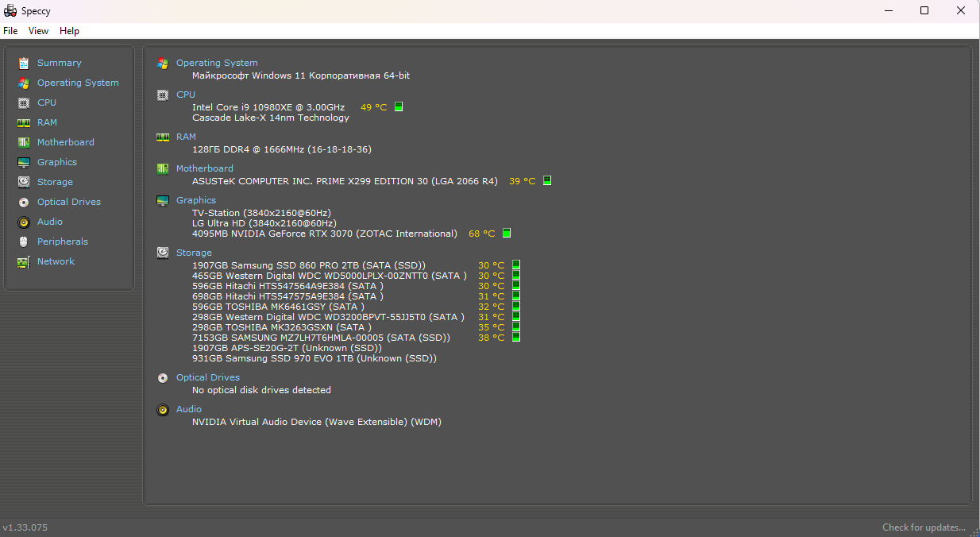Click the Samsung SSD 970 EVO 1TB row

(x=314, y=358)
